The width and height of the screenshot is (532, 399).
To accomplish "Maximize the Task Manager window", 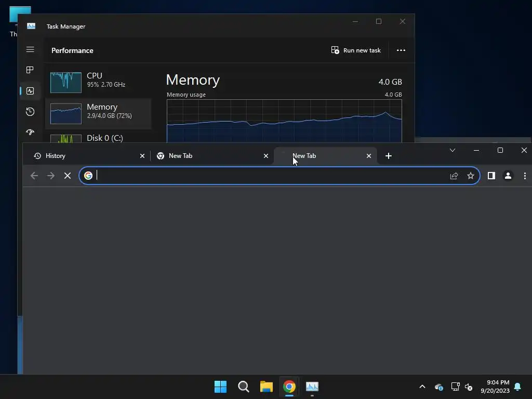I will pos(379,21).
